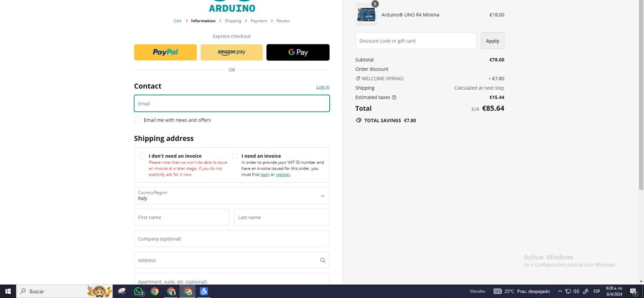Open the first Chrome taskbar icon
This screenshot has height=298, width=644.
pyautogui.click(x=155, y=291)
